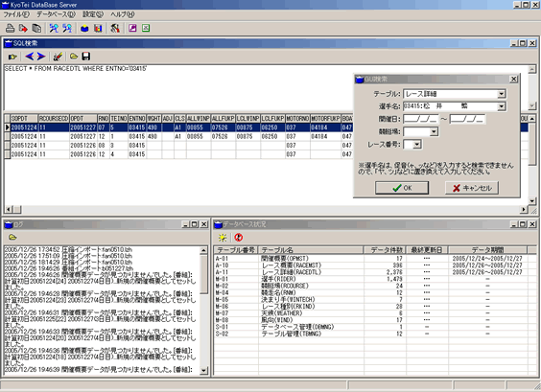Click OK in the GUI検索 dialog
541x392 pixels.
click(402, 188)
